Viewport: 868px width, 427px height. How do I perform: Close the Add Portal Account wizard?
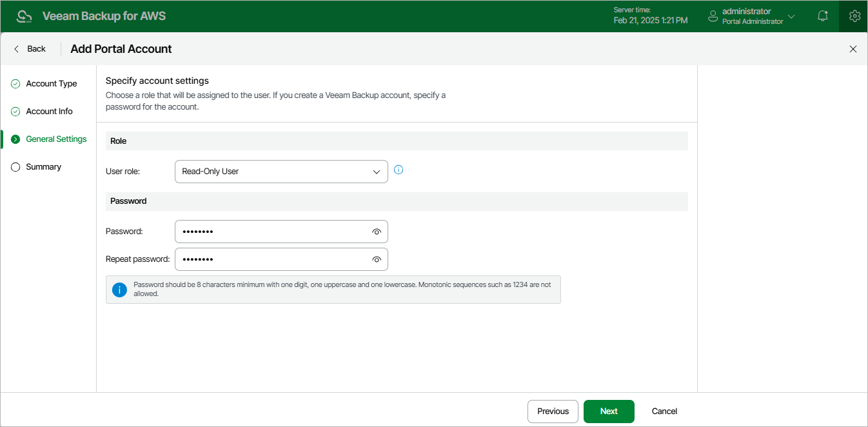click(853, 49)
